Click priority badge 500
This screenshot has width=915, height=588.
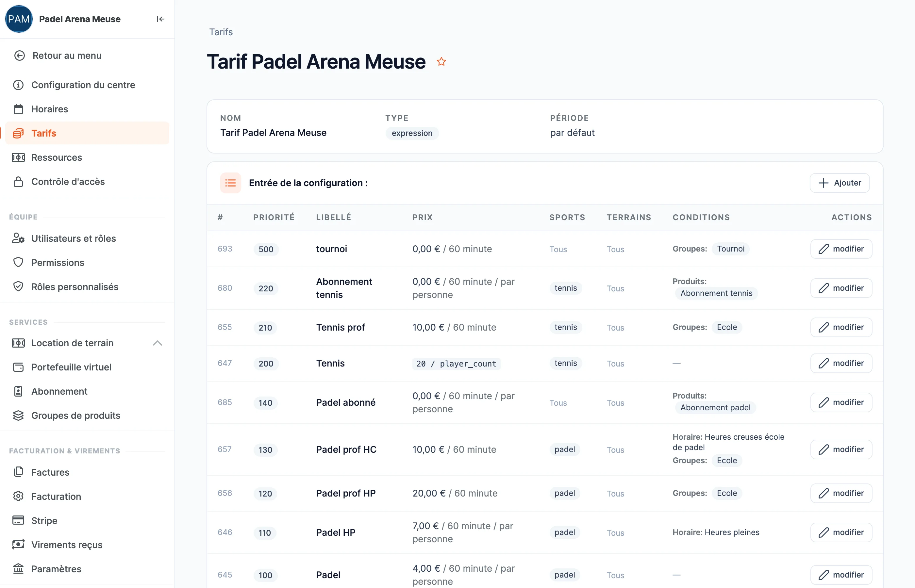(x=266, y=249)
